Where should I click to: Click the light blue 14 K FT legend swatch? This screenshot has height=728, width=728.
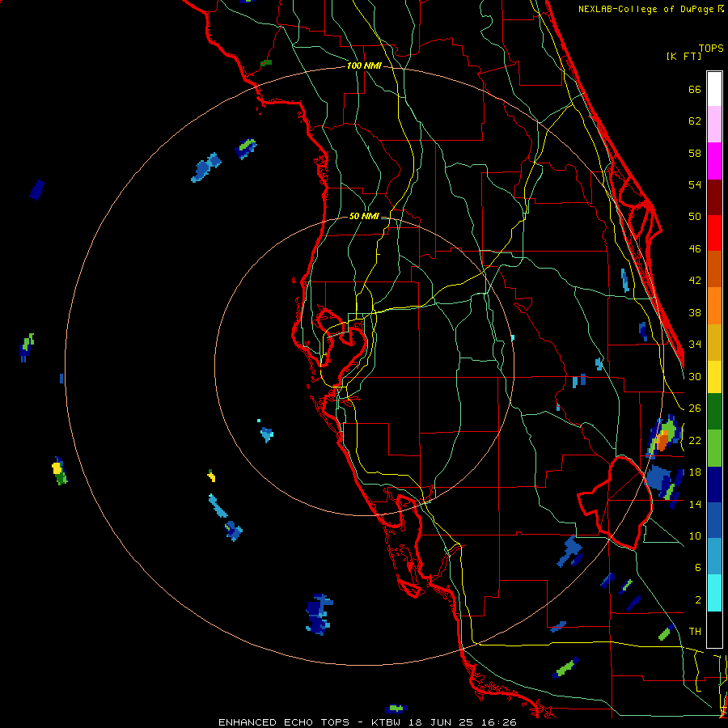tap(714, 557)
